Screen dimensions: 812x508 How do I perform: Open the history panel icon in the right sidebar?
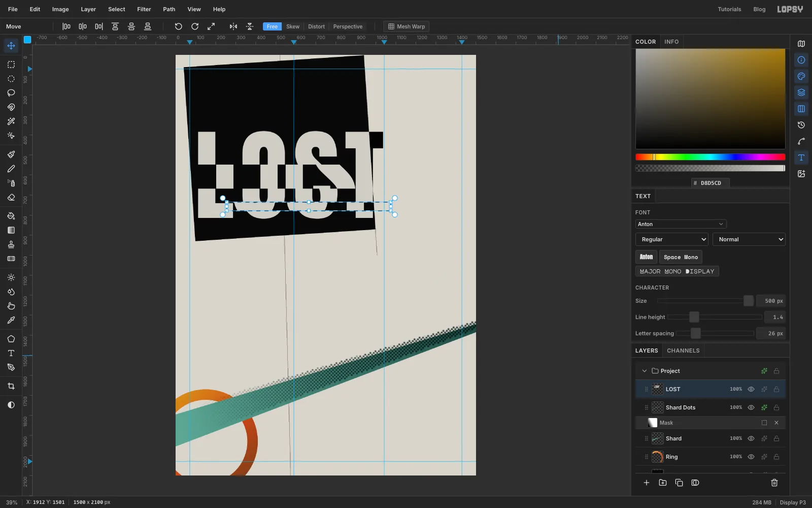pos(801,125)
